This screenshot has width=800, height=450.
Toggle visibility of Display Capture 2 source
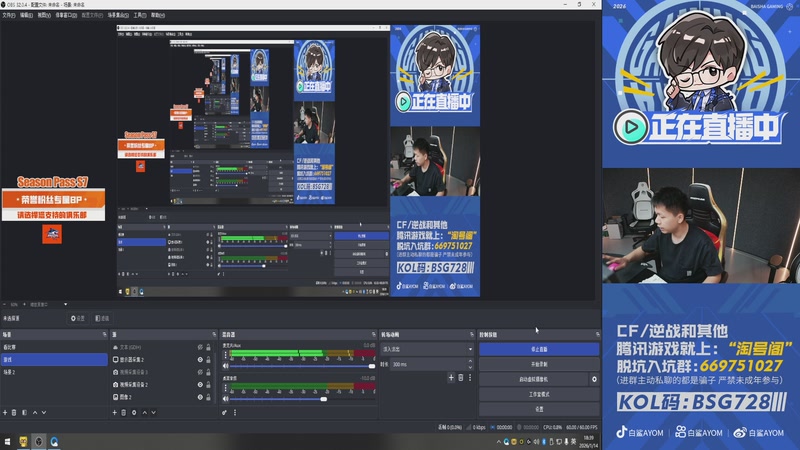tap(200, 360)
